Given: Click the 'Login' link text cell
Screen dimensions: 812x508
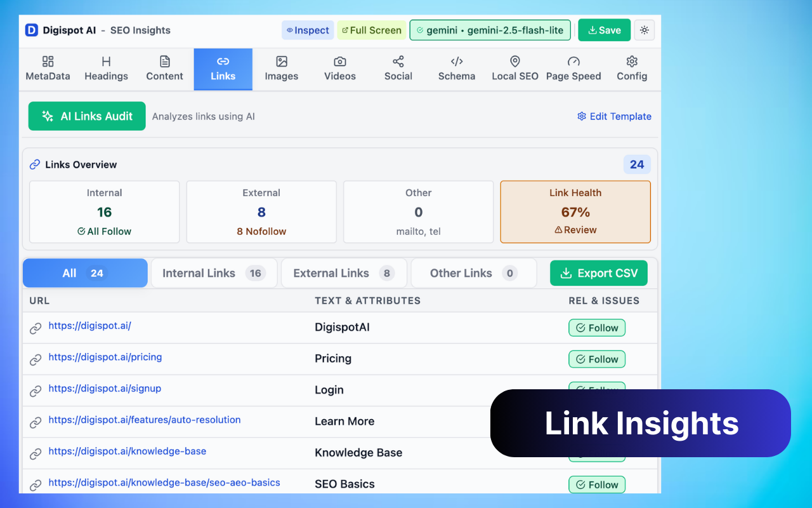Looking at the screenshot, I should [x=329, y=390].
